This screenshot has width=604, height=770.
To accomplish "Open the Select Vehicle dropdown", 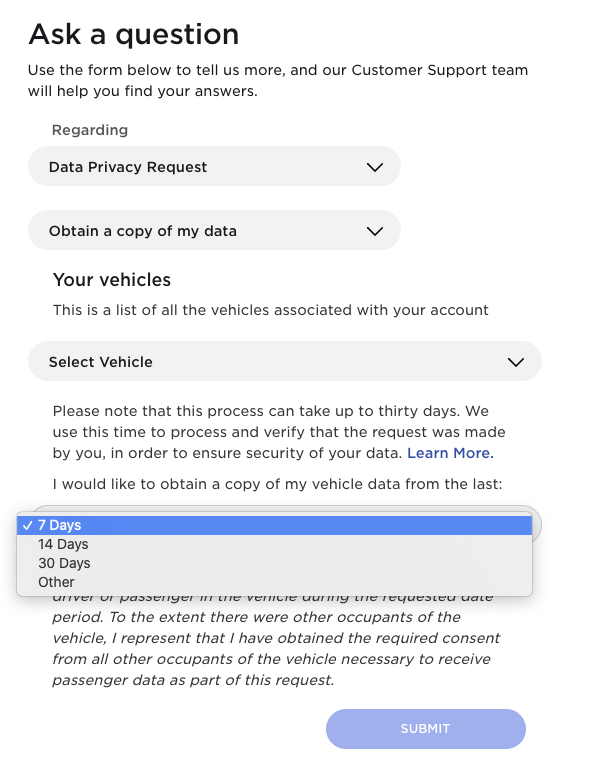I will [x=285, y=362].
